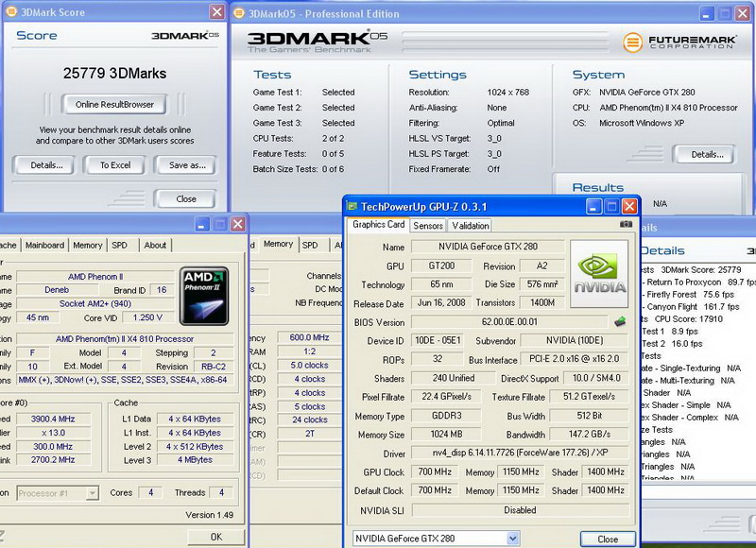Click the Return To Proxycon result line

click(x=701, y=282)
